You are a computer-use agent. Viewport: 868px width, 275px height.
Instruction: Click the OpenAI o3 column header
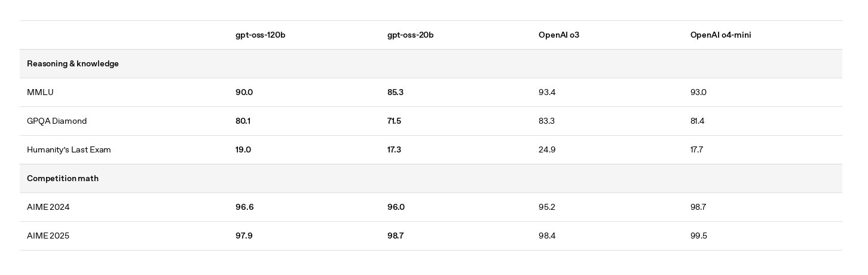558,35
